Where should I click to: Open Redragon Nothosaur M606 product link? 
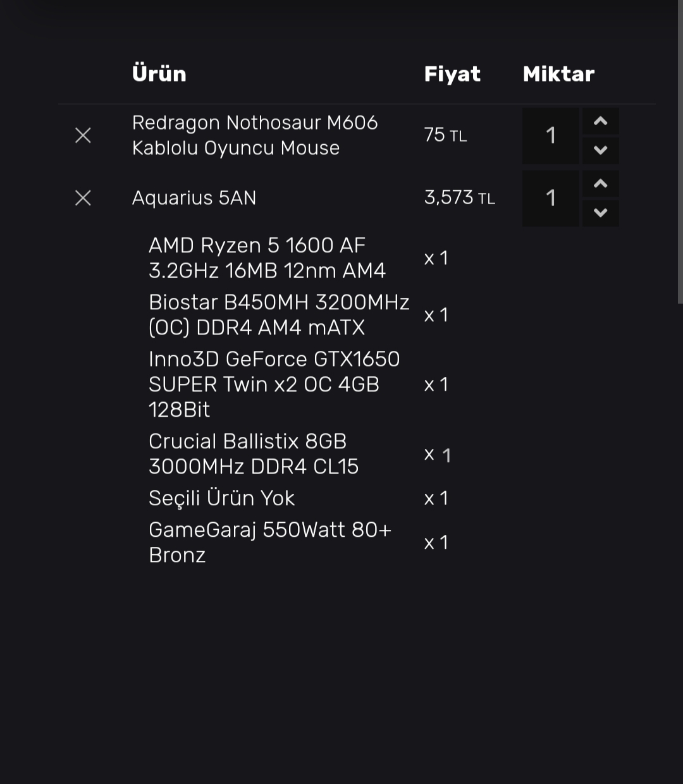coord(254,135)
